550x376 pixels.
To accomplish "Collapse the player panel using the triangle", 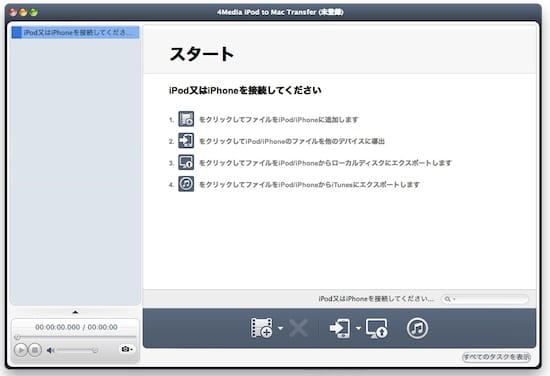I will tap(75, 312).
